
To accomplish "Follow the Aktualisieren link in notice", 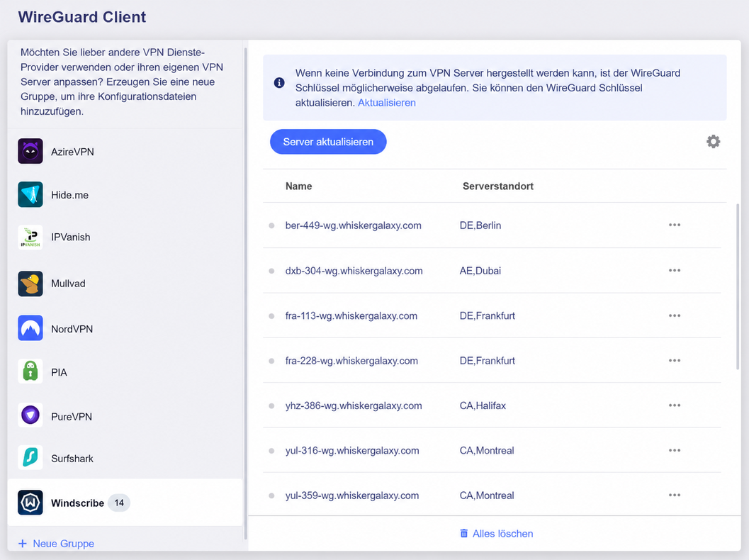I will coord(386,103).
